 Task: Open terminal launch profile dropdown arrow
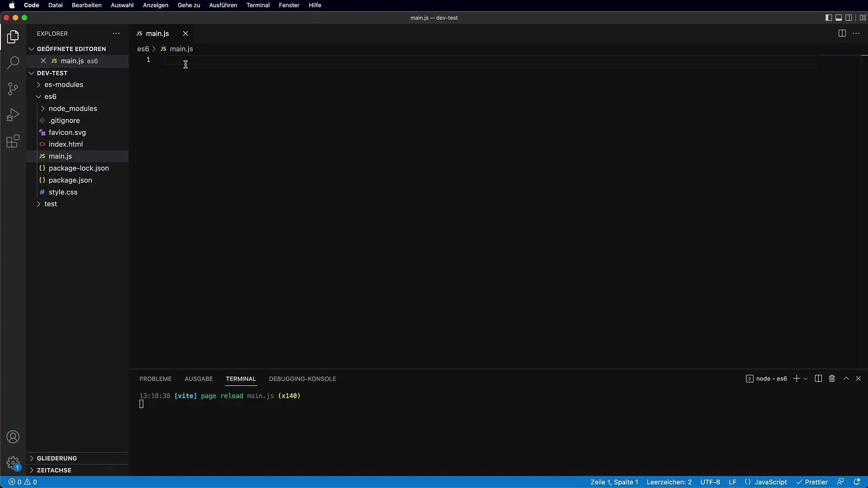pos(806,379)
